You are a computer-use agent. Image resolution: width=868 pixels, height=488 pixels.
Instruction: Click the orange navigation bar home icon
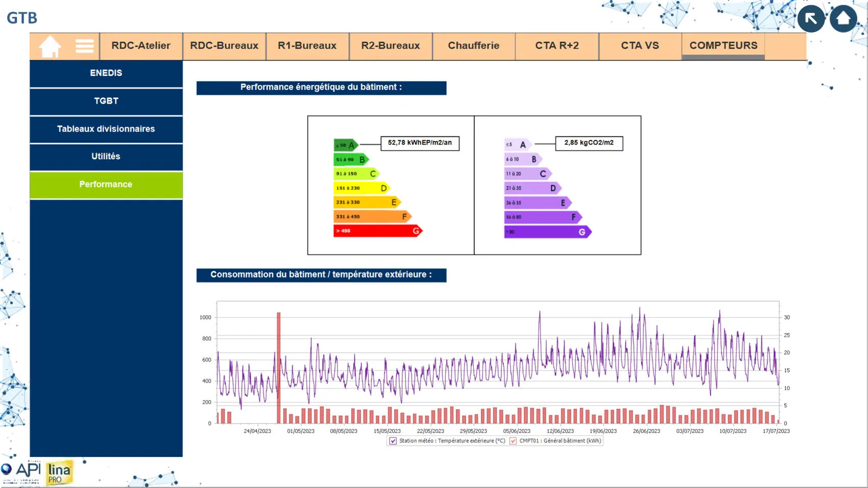(x=50, y=46)
